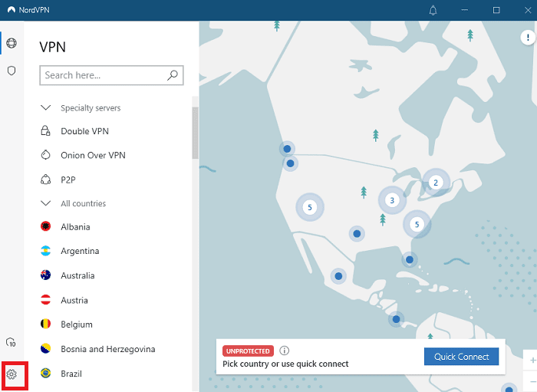Click the Search here input field

(104, 75)
